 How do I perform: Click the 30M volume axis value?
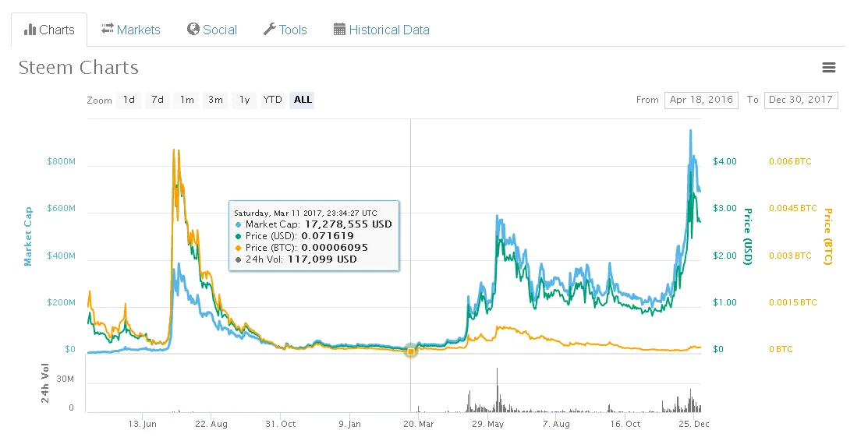click(65, 379)
